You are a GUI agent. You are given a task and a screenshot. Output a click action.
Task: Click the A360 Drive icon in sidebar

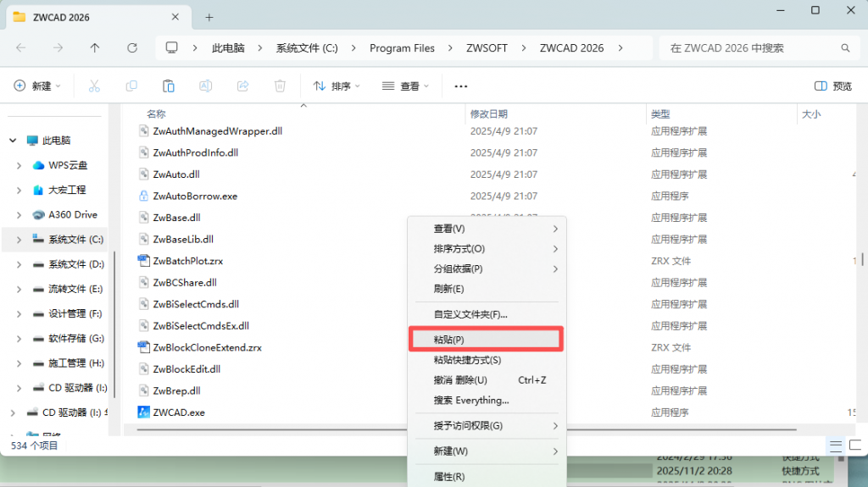(x=38, y=215)
